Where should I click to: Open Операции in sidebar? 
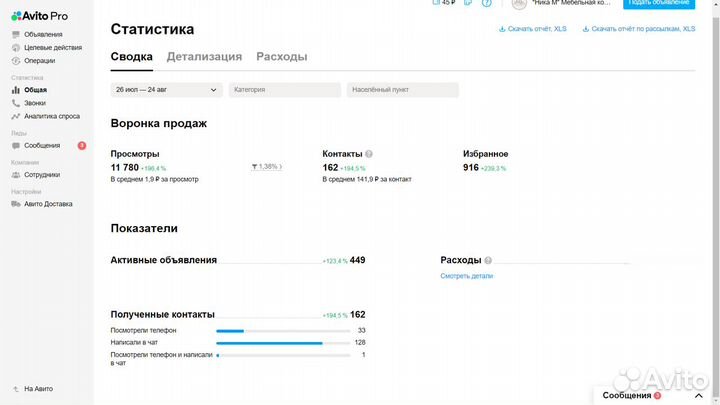(x=39, y=61)
